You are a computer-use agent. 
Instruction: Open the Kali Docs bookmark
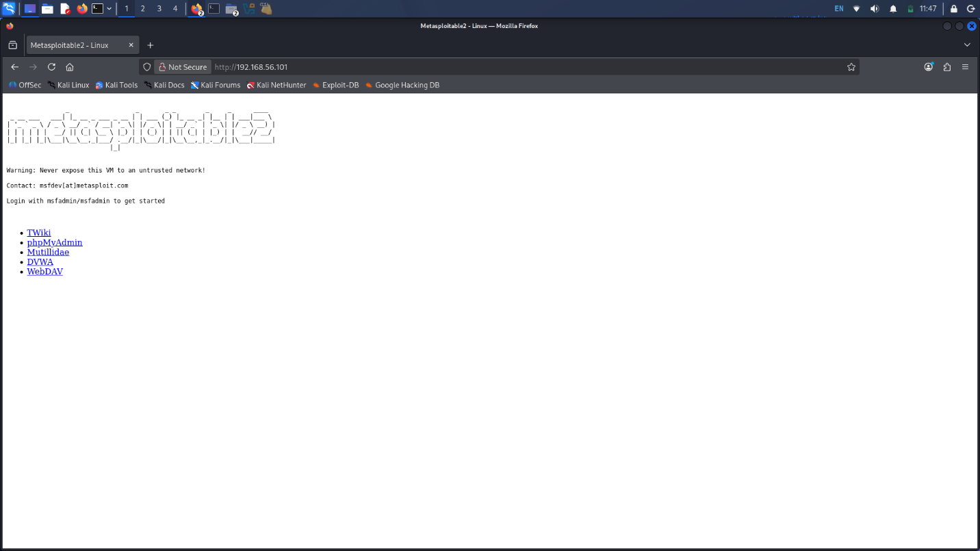(x=164, y=85)
